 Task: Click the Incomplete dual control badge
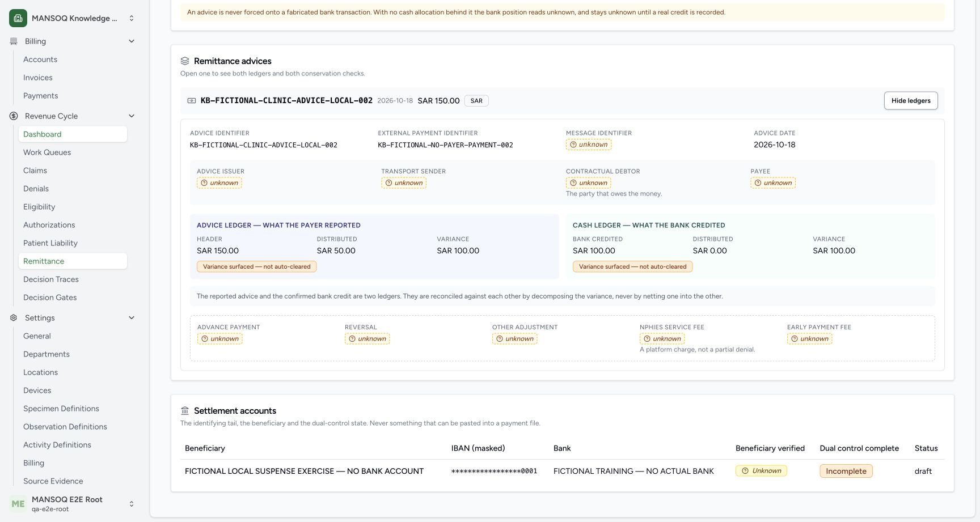[846, 471]
